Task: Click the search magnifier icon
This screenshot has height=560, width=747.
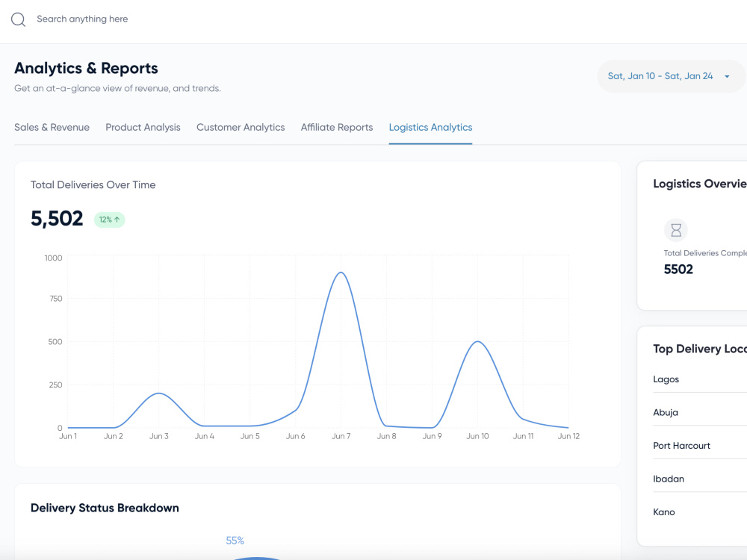Action: pos(18,19)
